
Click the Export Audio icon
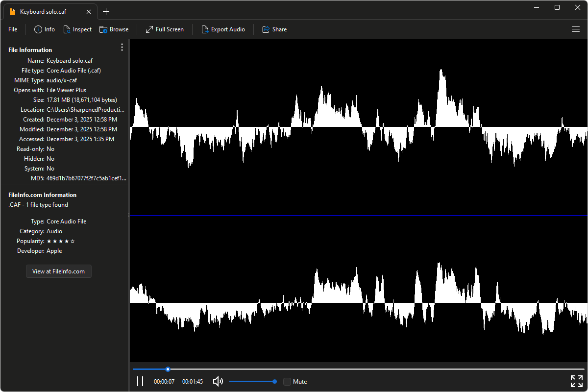coord(205,29)
